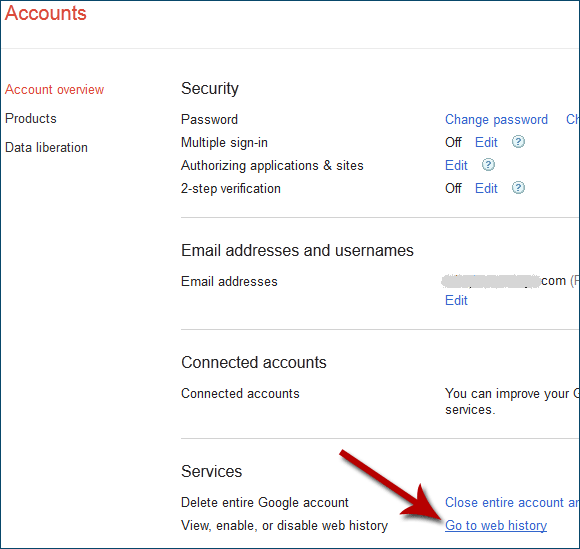The image size is (580, 549).
Task: Click the Accounts page title
Action: (x=45, y=13)
